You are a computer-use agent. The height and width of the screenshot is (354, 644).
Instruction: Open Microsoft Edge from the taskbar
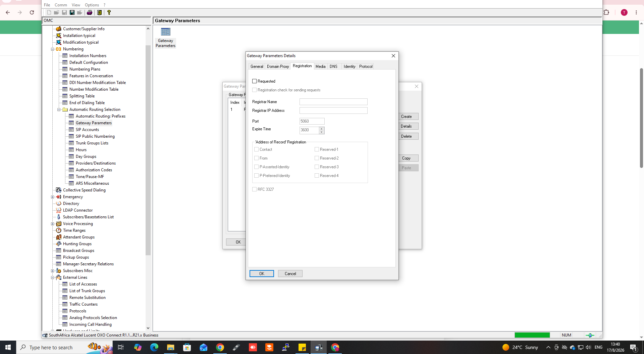(x=154, y=347)
